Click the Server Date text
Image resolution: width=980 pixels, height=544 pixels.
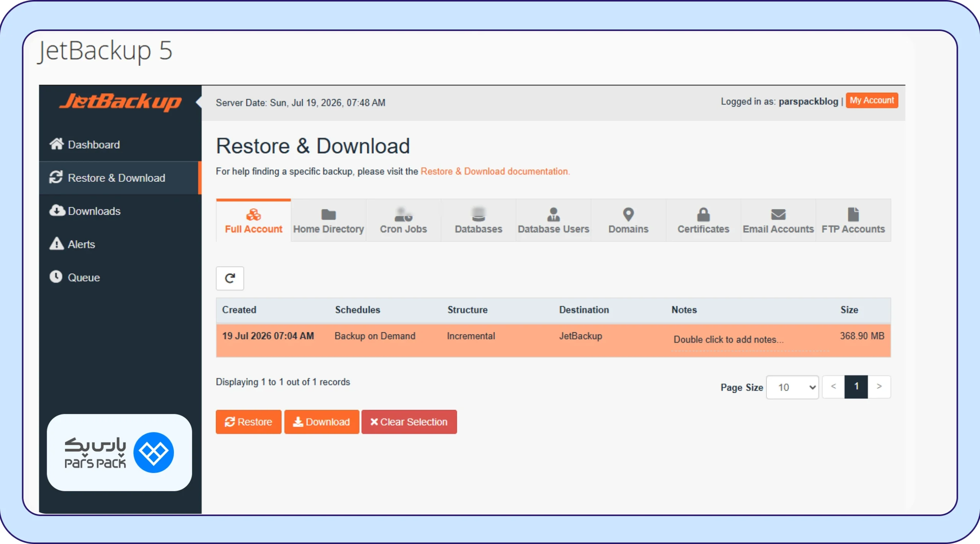[x=301, y=103]
